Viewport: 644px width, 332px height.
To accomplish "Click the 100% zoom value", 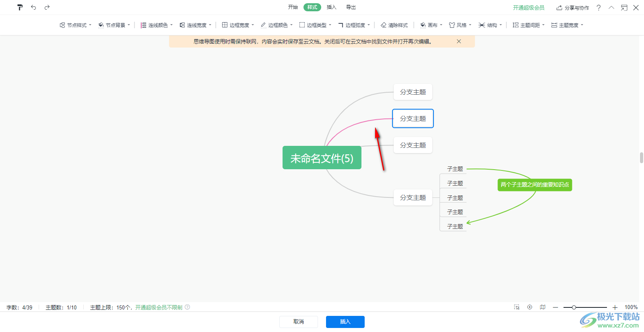I will [631, 307].
